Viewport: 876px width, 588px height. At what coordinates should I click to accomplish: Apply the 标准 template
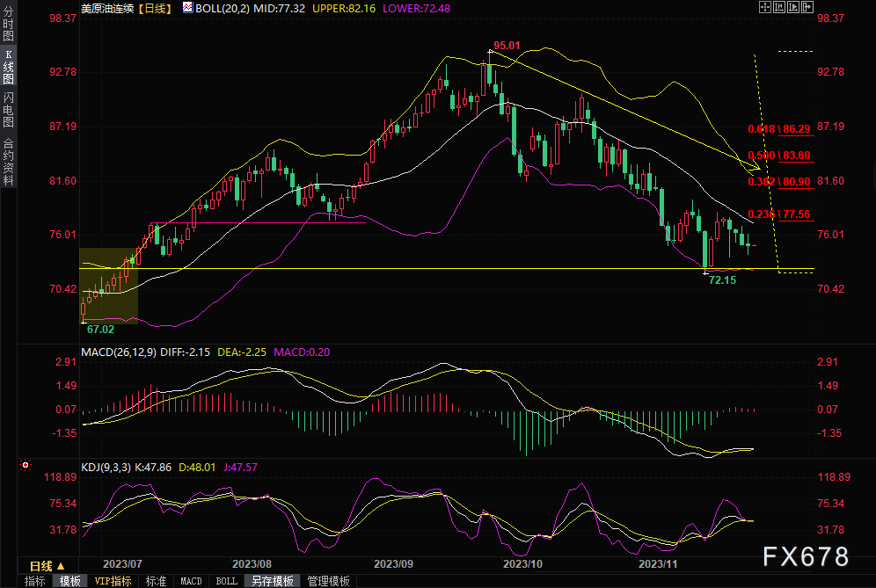point(156,581)
